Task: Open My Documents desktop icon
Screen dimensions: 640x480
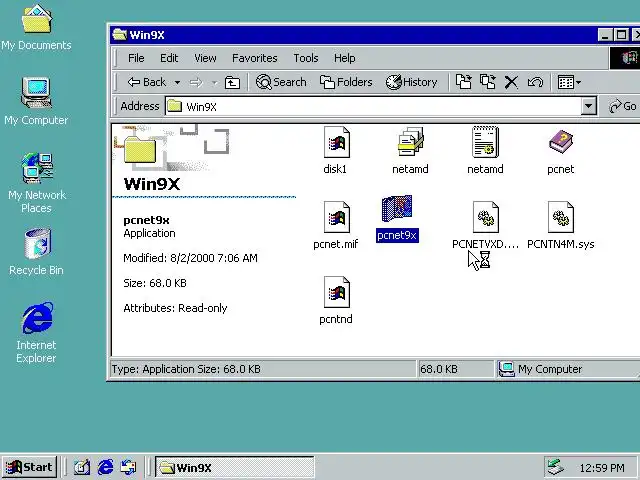Action: [36, 28]
